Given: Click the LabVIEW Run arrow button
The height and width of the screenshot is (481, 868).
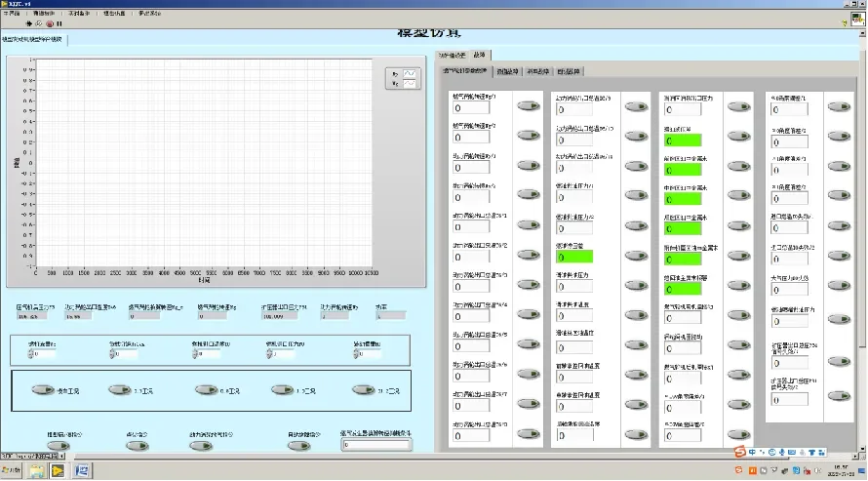Looking at the screenshot, I should click(x=30, y=23).
